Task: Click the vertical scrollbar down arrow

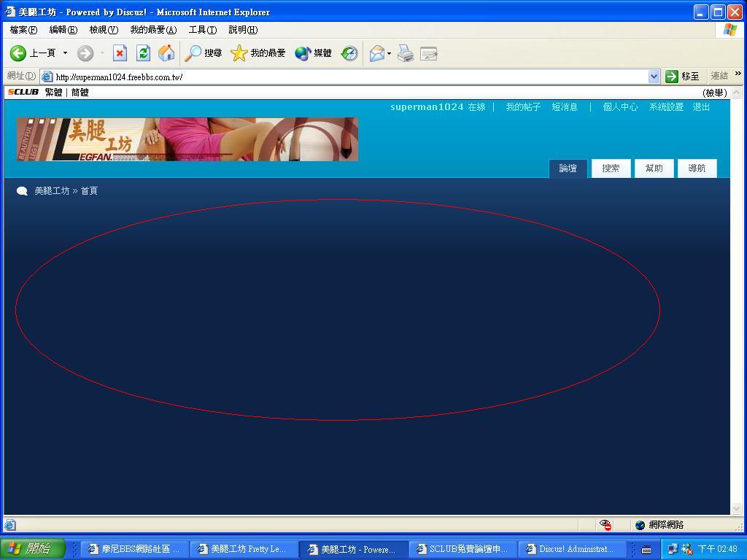Action: pyautogui.click(x=737, y=508)
